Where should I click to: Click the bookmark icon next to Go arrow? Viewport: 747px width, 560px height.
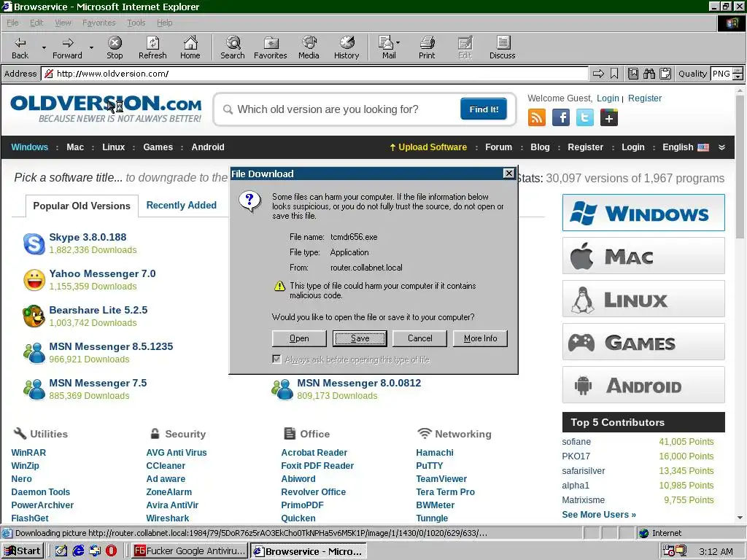614,74
